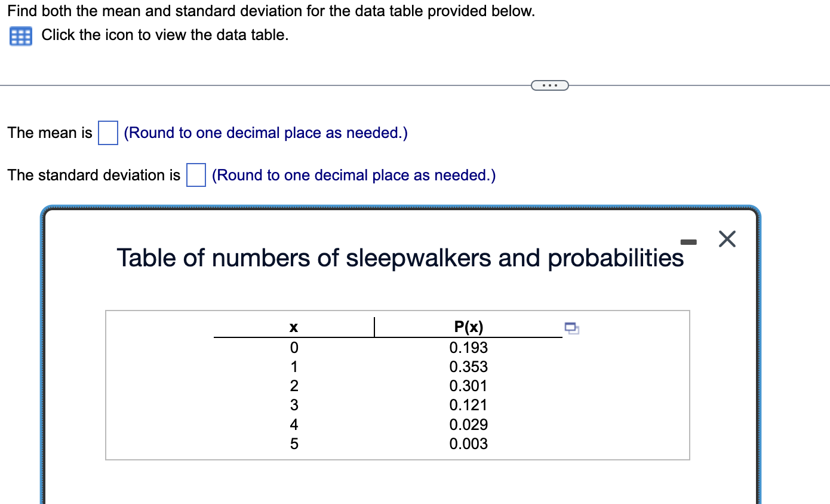
Task: Open the horizontal divider ellipsis button
Action: click(549, 85)
